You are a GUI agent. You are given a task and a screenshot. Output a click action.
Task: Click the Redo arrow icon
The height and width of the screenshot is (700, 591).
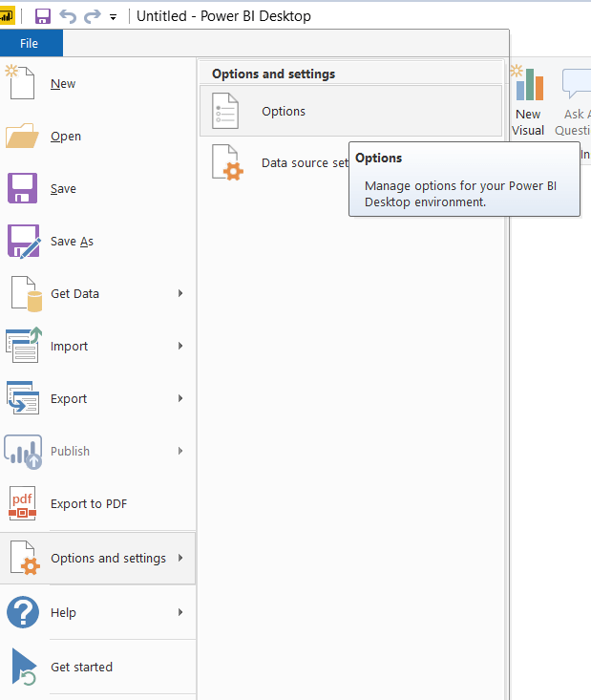coord(93,16)
